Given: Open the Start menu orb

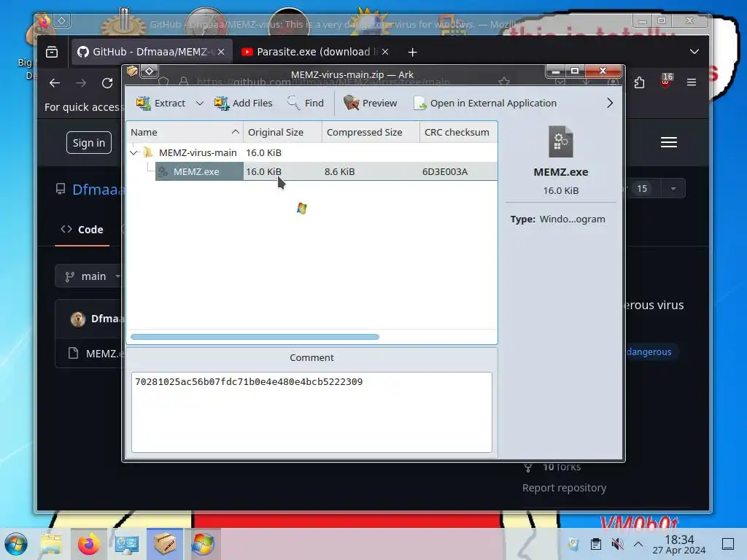Looking at the screenshot, I should click(x=16, y=543).
